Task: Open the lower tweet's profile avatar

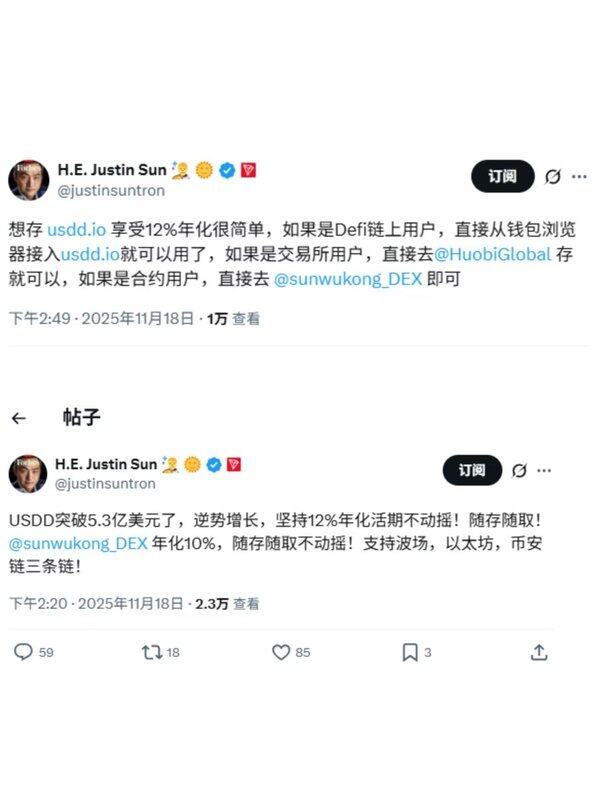Action: 28,473
